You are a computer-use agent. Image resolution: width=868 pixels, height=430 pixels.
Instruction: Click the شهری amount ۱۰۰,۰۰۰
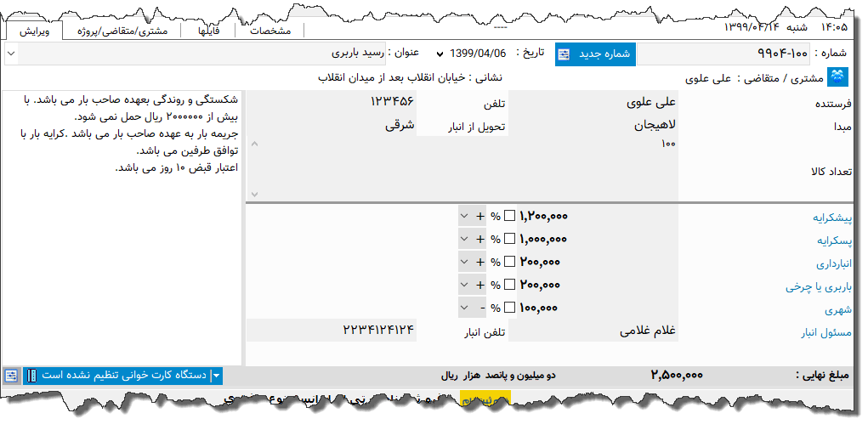pos(538,308)
